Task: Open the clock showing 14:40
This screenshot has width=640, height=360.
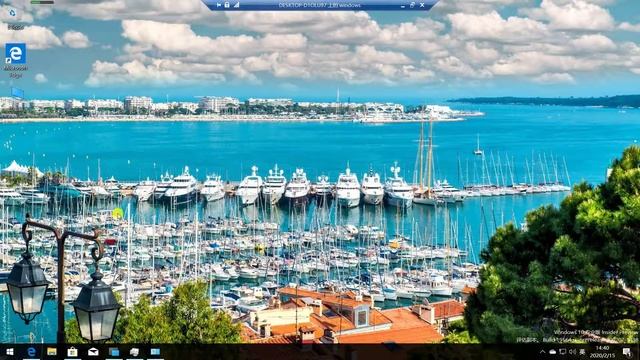Action: [603, 351]
